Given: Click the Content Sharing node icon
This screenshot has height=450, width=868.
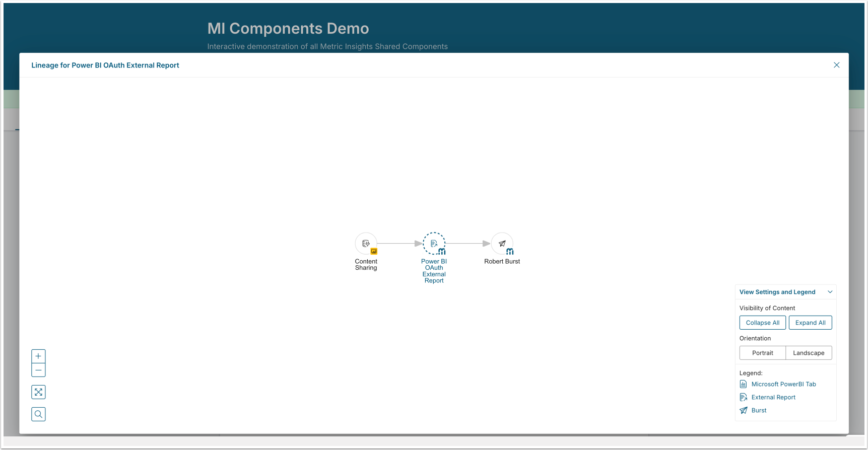Looking at the screenshot, I should pyautogui.click(x=366, y=244).
